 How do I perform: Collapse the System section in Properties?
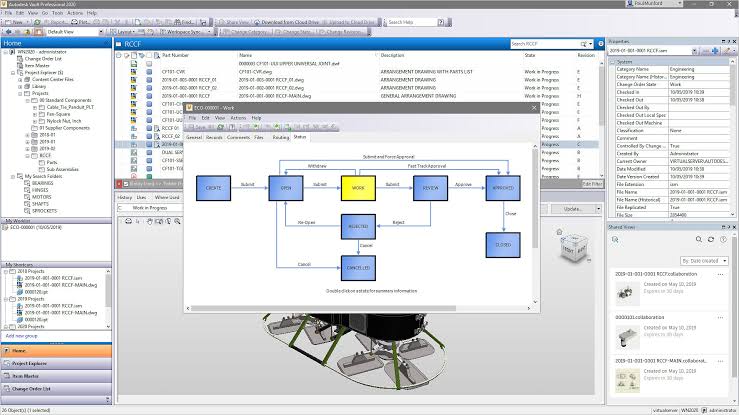613,62
